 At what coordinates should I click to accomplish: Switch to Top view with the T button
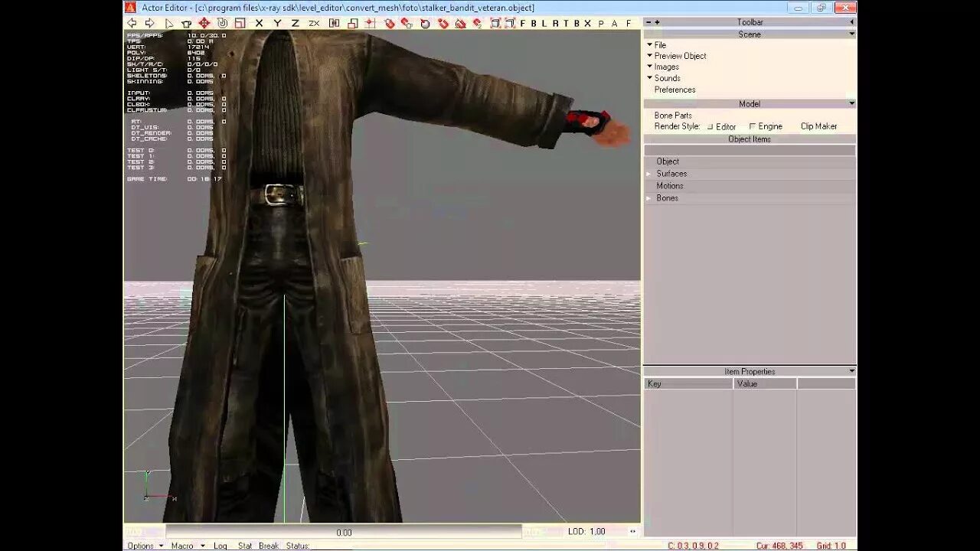coord(566,23)
